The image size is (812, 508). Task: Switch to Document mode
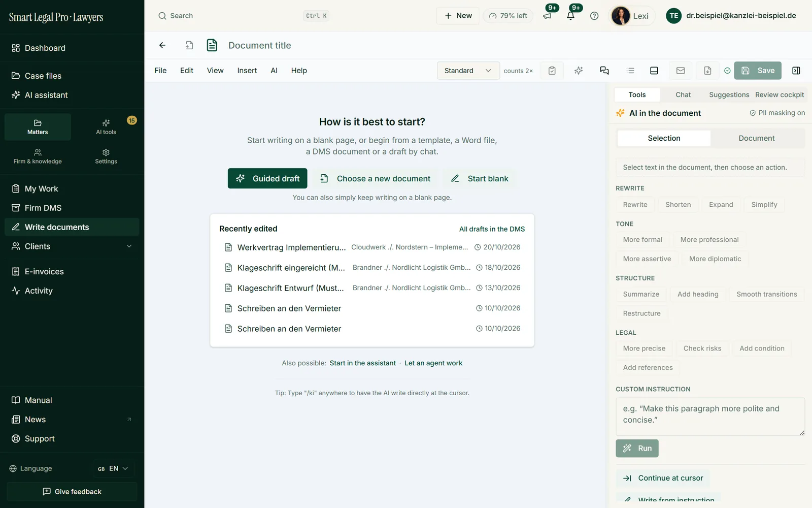tap(757, 138)
